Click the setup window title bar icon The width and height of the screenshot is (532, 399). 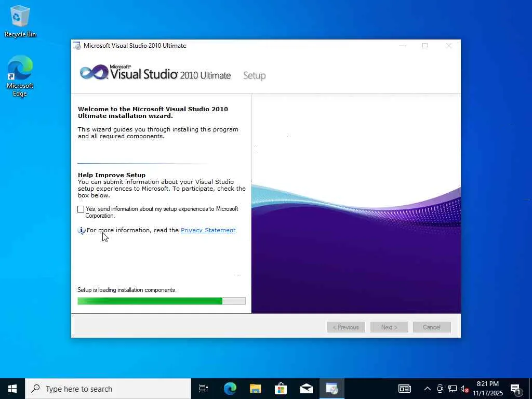point(77,46)
